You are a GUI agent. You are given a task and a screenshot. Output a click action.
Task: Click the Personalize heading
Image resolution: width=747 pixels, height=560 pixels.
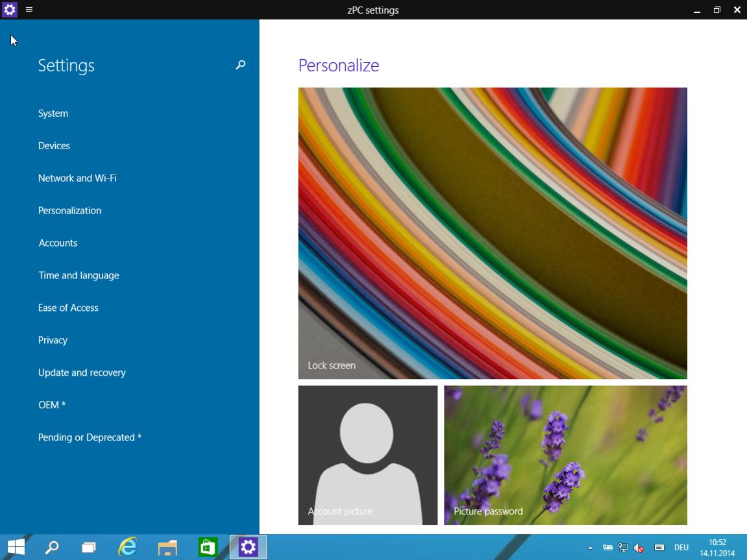(x=339, y=66)
